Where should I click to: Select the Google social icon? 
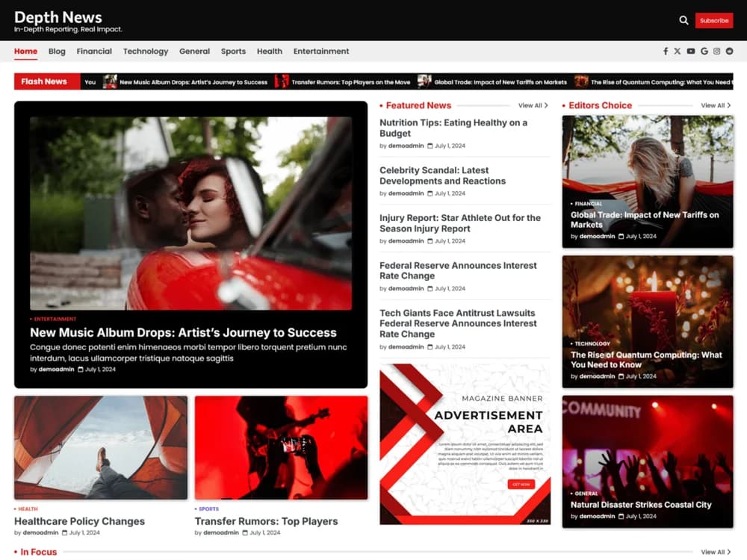pos(705,51)
